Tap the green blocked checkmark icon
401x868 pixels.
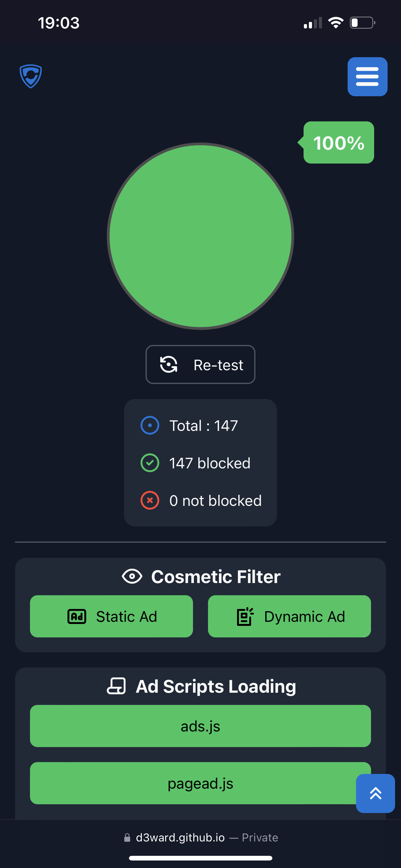click(x=150, y=463)
